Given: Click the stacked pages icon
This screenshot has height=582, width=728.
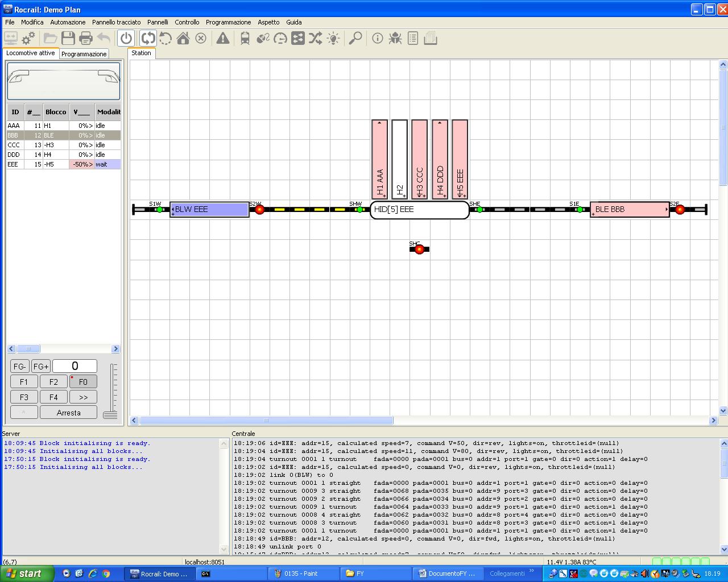Looking at the screenshot, I should (x=431, y=39).
